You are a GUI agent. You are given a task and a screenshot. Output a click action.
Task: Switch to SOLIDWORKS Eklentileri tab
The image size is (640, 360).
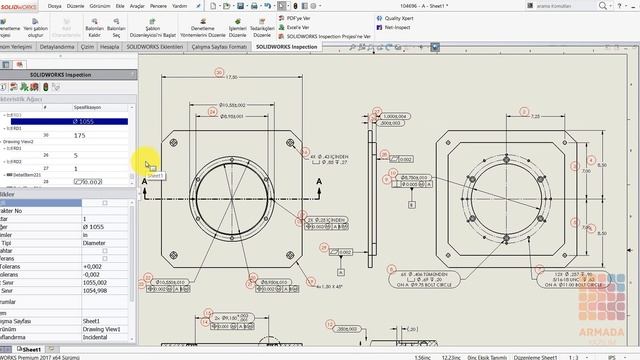pyautogui.click(x=155, y=47)
